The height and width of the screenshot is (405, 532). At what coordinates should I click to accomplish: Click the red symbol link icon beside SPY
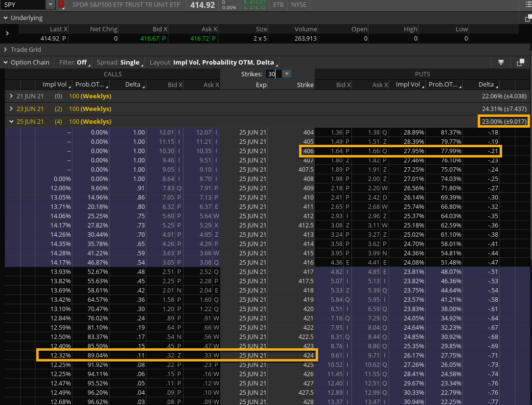coord(61,5)
